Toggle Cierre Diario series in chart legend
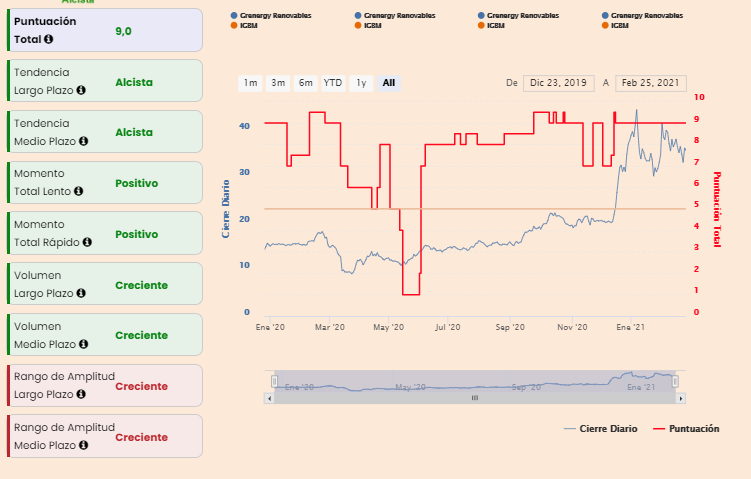The height and width of the screenshot is (479, 751). 601,429
